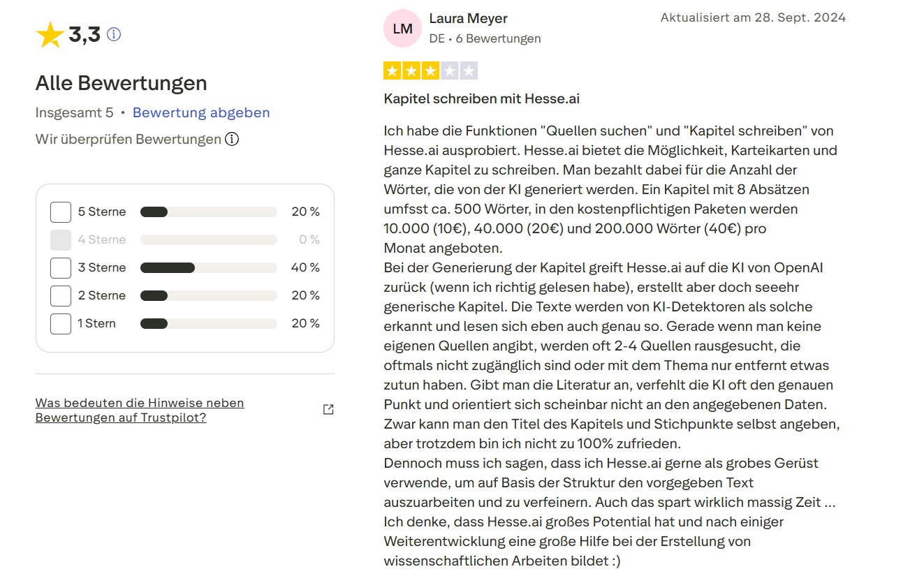Check the 2 Sterne filter checkbox
This screenshot has height=576, width=924.
61,295
